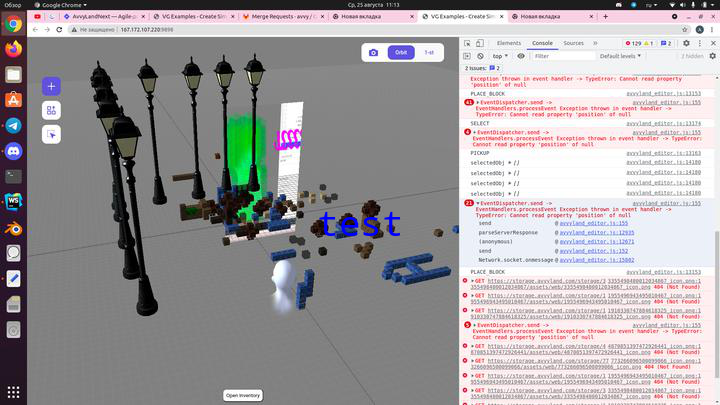
Task: Clear console icon
Action: [x=480, y=56]
